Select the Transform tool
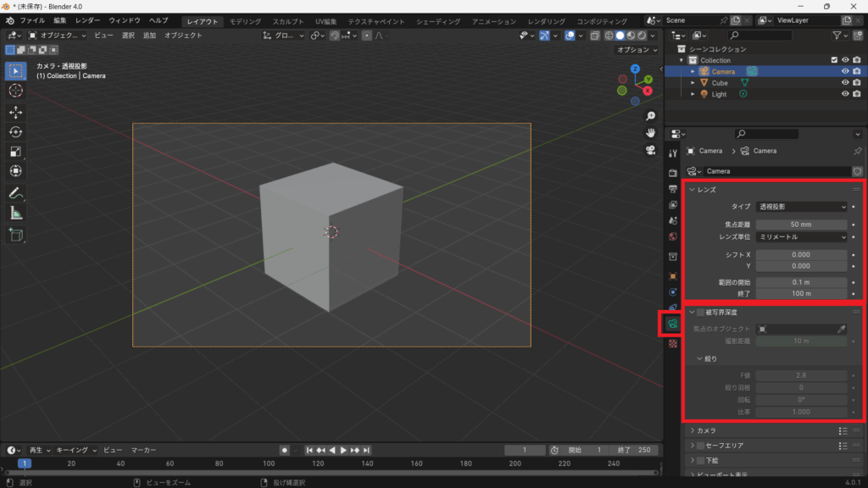868x488 pixels. 15,171
